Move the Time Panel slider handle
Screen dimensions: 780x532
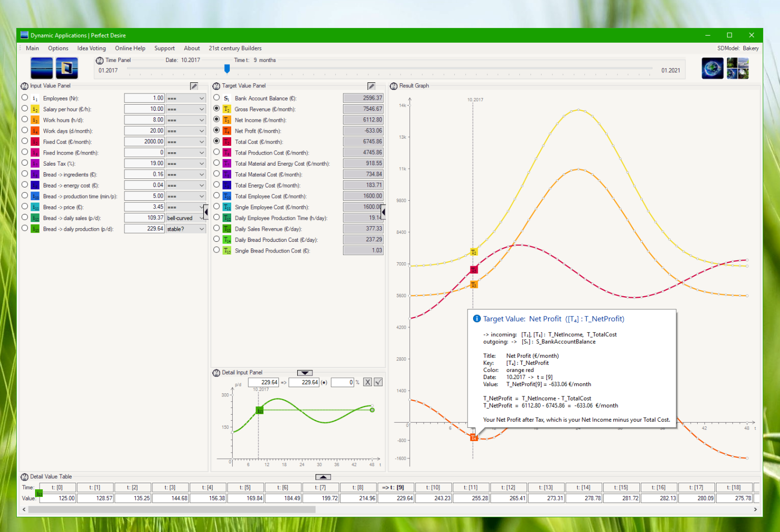(x=227, y=69)
